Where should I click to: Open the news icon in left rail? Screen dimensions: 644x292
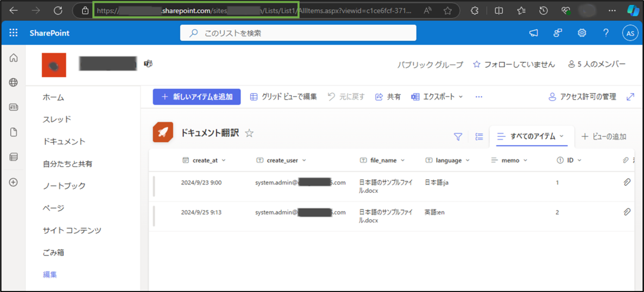[14, 107]
